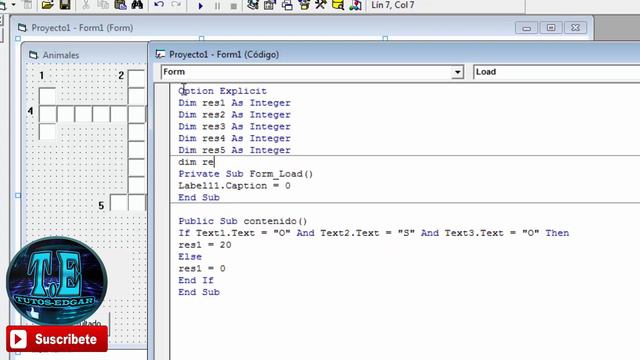640x360 pixels.
Task: Show the Toolbox using hammer-wrench icon
Action: tap(321, 5)
